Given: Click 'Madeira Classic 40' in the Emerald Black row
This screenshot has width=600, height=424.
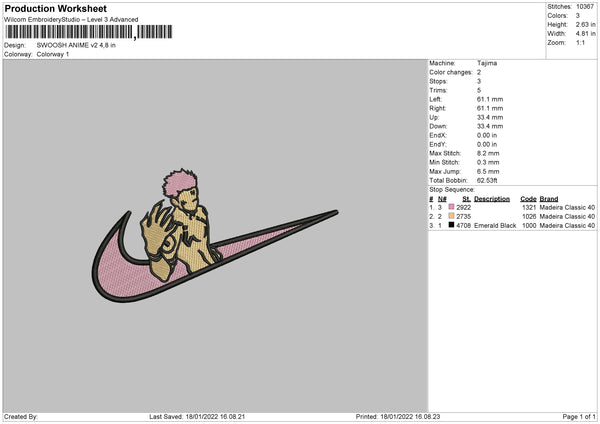Looking at the screenshot, I should (567, 225).
